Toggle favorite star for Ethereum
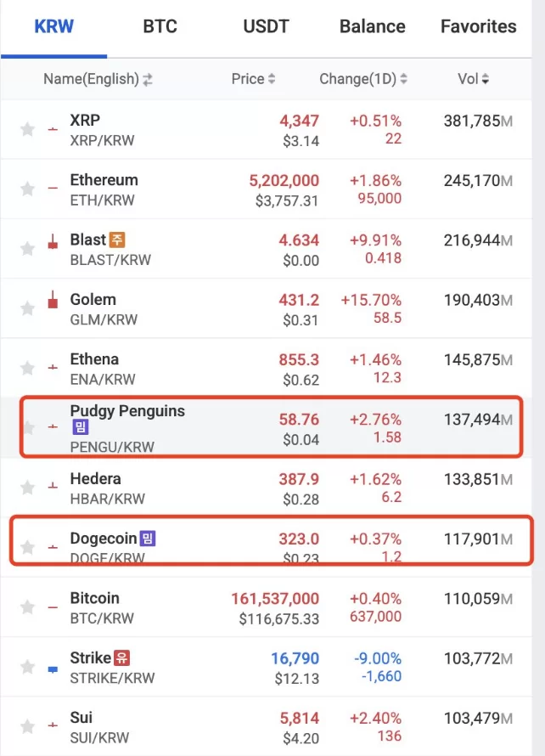545x756 pixels. click(x=27, y=189)
